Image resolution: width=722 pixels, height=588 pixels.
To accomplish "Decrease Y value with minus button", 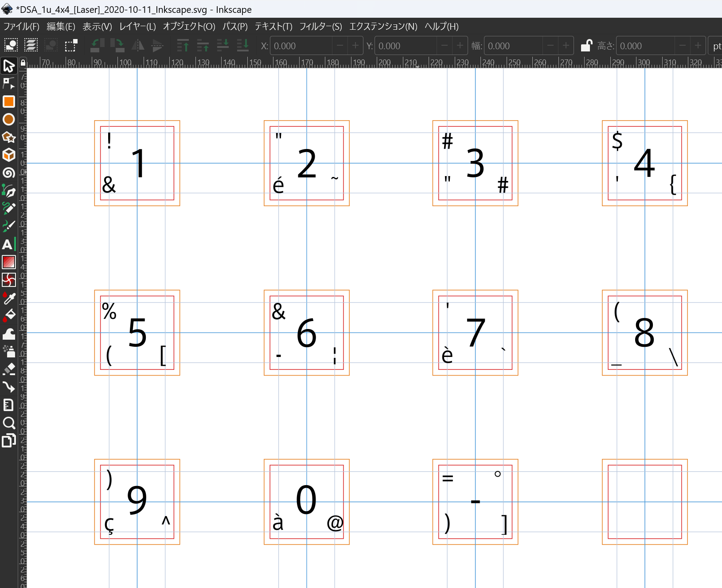I will (445, 46).
